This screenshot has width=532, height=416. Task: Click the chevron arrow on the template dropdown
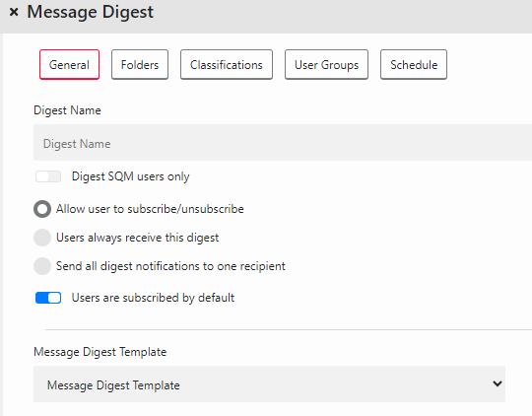pos(498,383)
